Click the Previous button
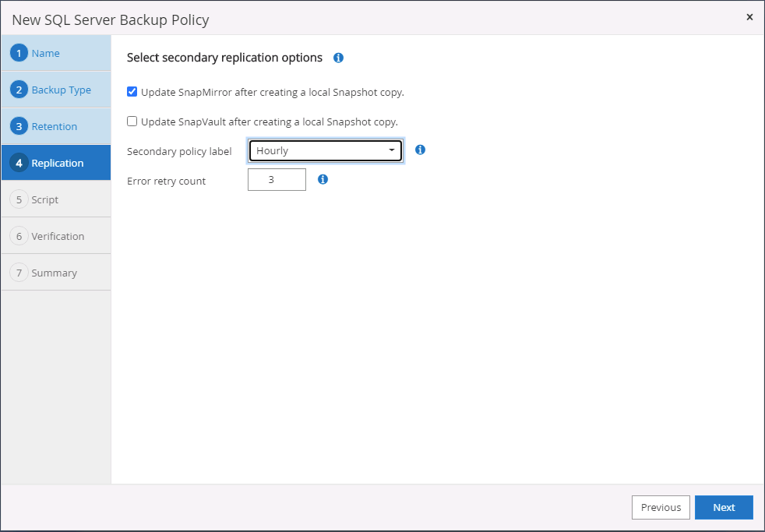Image resolution: width=765 pixels, height=532 pixels. click(661, 507)
